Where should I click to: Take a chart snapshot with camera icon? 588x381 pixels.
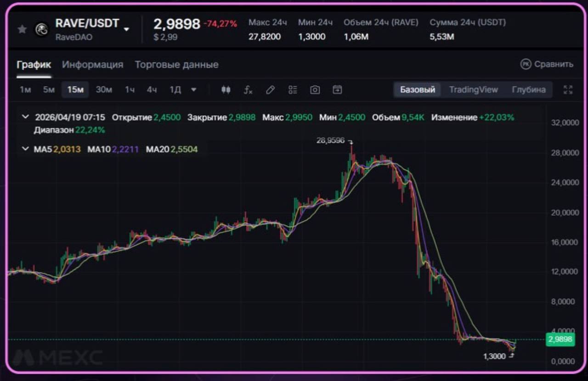tap(315, 90)
